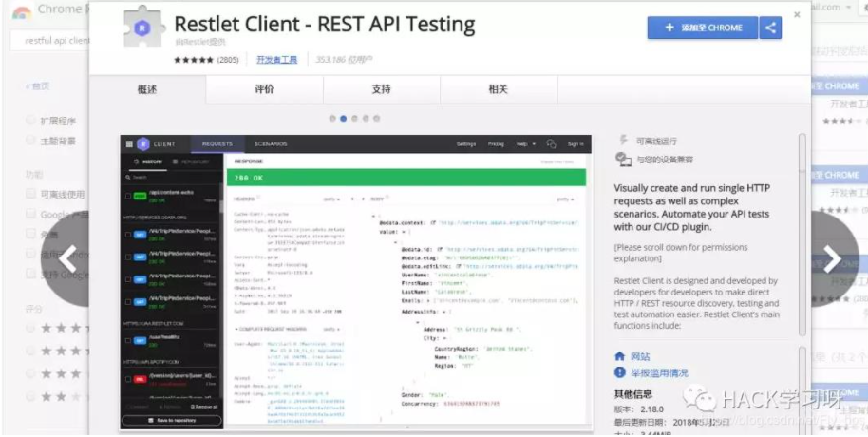868x437 pixels.
Task: Click the 版本: 2.18.0 text
Action: point(638,409)
